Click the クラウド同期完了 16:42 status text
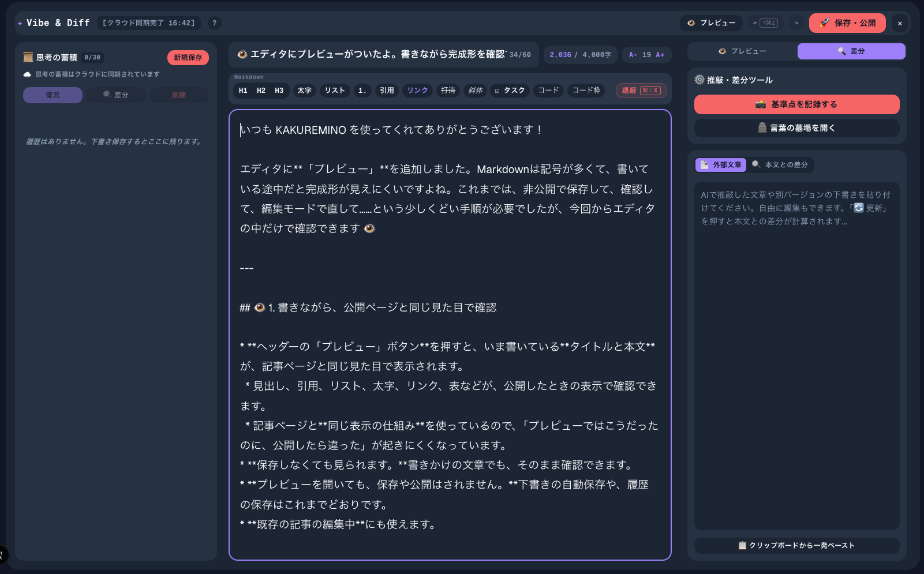 [x=149, y=23]
